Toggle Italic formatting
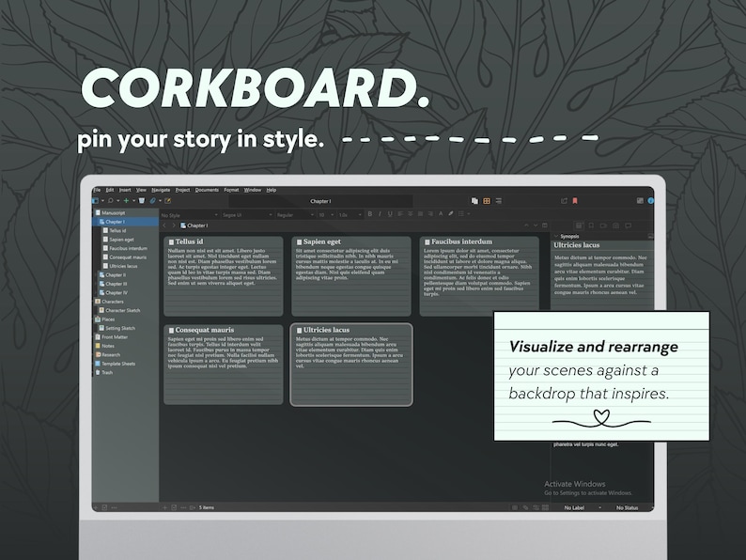Screen dimensions: 746x560 pos(380,214)
